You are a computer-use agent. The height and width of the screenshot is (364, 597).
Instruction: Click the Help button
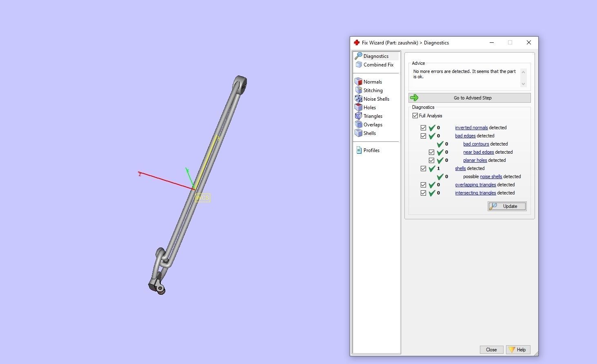[x=518, y=350]
